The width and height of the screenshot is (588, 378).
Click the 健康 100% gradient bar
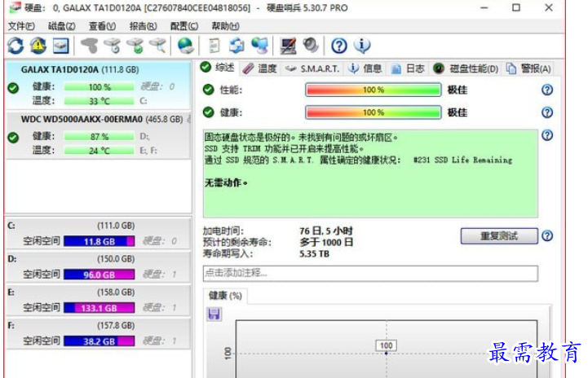click(x=374, y=112)
